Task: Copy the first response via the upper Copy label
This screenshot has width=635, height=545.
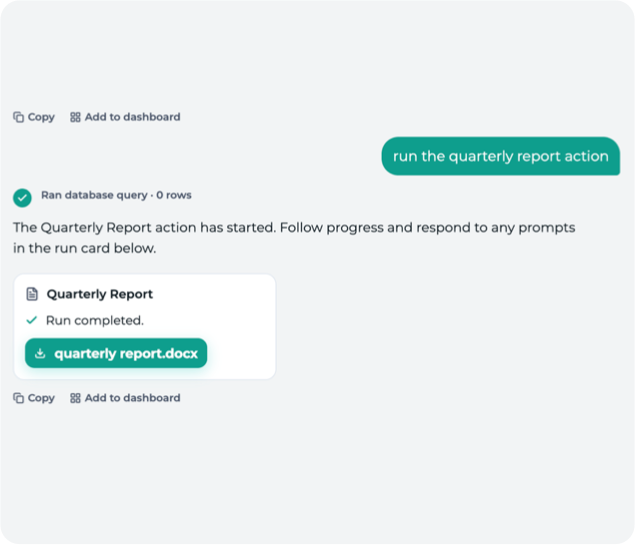Action: [x=41, y=117]
